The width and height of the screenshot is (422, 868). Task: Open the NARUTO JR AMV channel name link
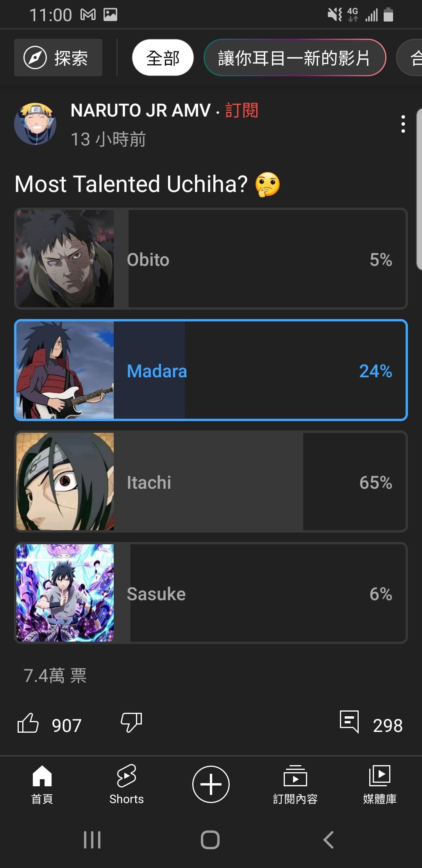141,111
